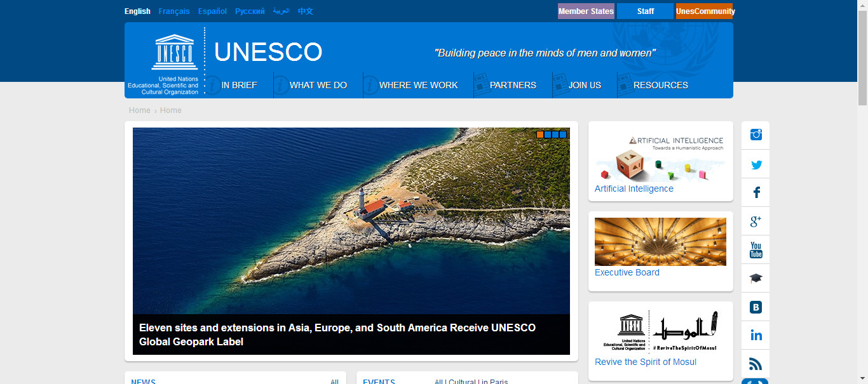Viewport: 868px width, 384px height.
Task: Select the JOIN US menu item
Action: [585, 85]
